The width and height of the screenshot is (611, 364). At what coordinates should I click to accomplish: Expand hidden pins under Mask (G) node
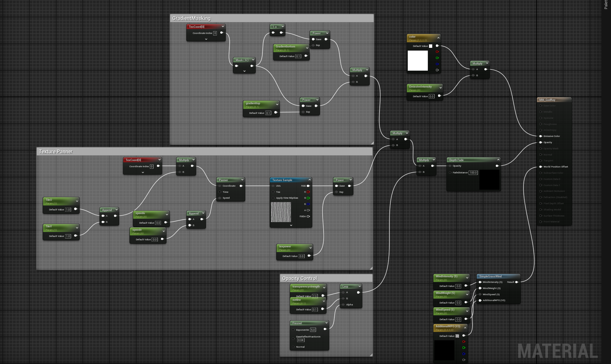[244, 71]
